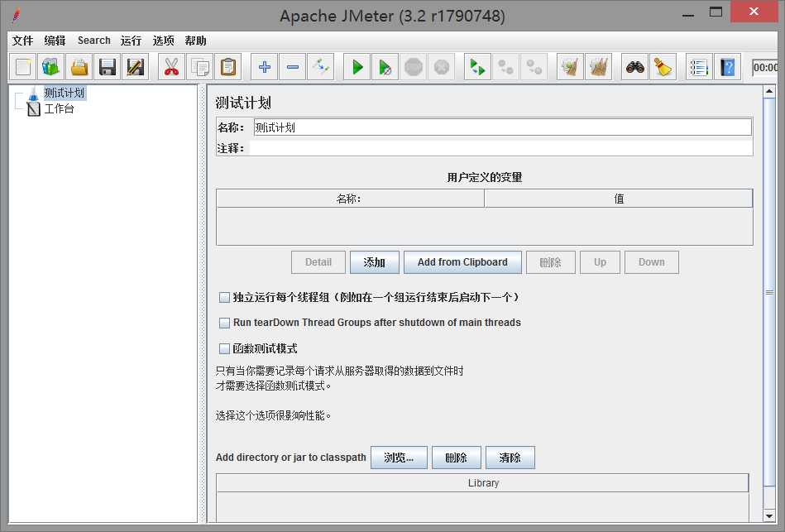The height and width of the screenshot is (532, 785).
Task: Start the test with green play icon
Action: pos(357,67)
